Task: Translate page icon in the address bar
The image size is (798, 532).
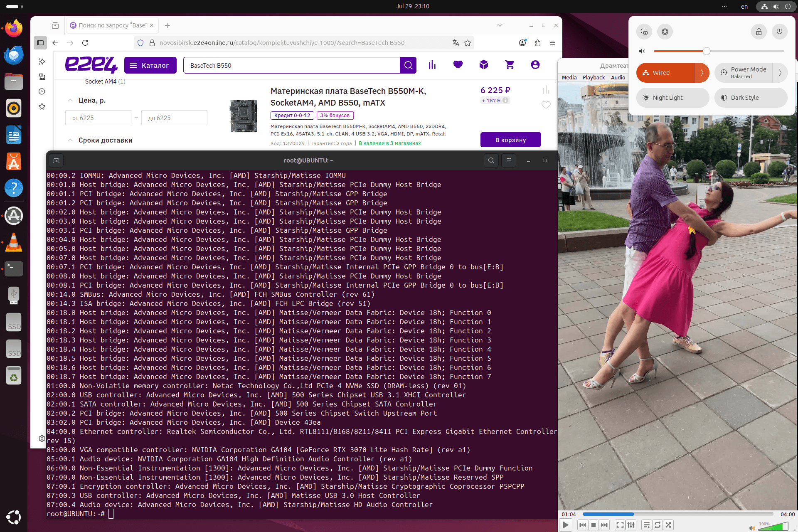Action: tap(456, 43)
